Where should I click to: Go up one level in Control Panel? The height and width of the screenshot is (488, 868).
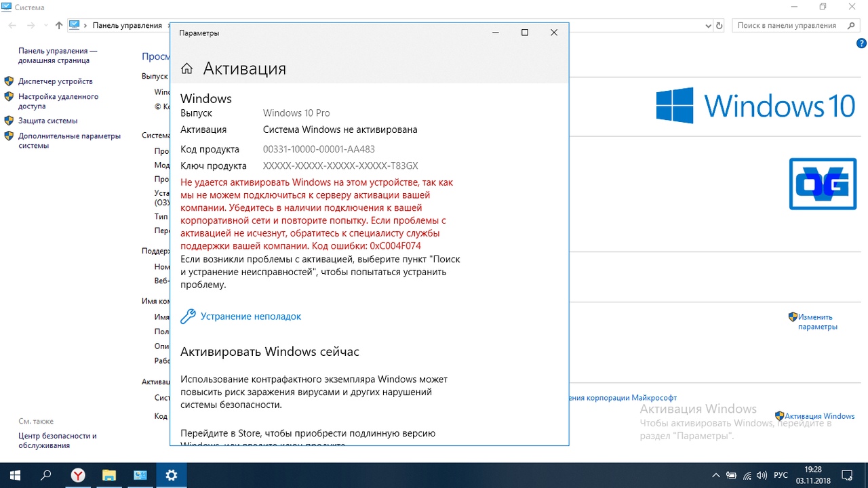pyautogui.click(x=59, y=25)
